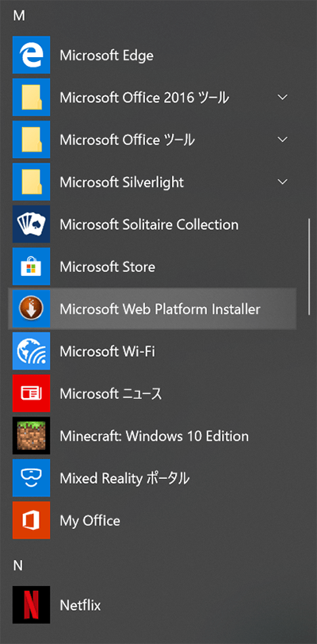Image resolution: width=317 pixels, height=644 pixels.
Task: Open the Microsoft Wi-Fi globe icon
Action: pos(31,351)
